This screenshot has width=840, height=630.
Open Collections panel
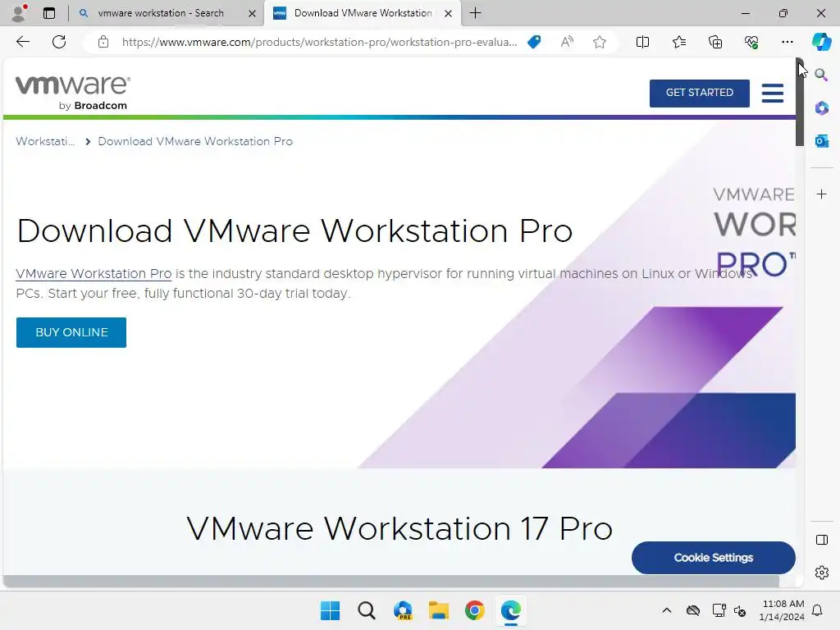[715, 42]
